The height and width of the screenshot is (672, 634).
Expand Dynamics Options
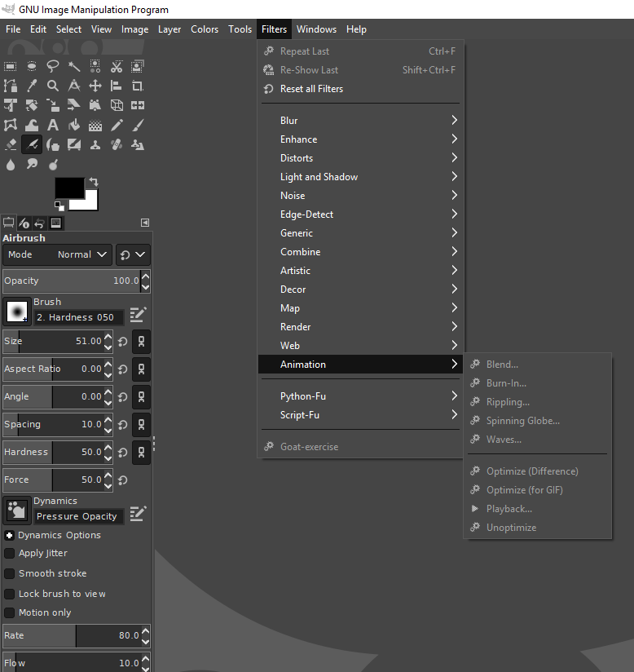(x=10, y=535)
